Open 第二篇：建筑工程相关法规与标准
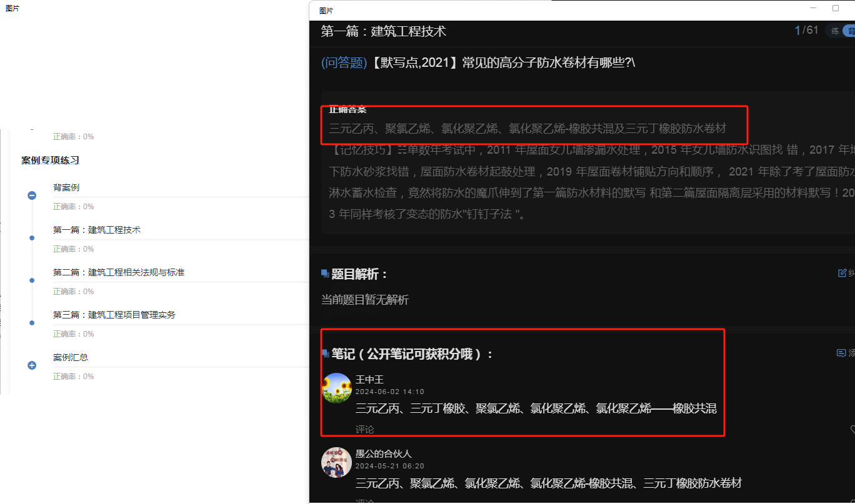The width and height of the screenshot is (855, 504). coord(119,272)
